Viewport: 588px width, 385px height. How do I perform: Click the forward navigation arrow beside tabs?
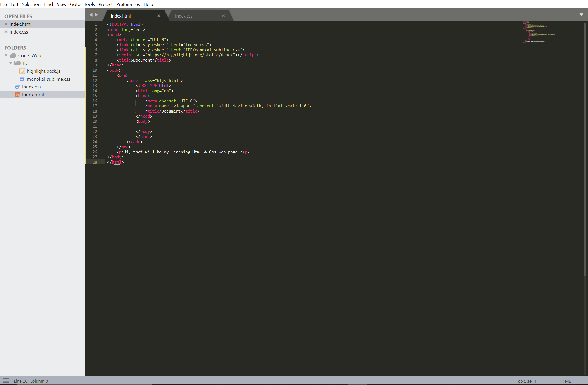(96, 15)
